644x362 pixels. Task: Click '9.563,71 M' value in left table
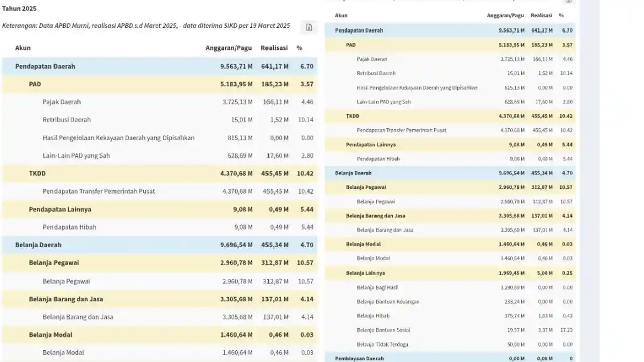(236, 67)
